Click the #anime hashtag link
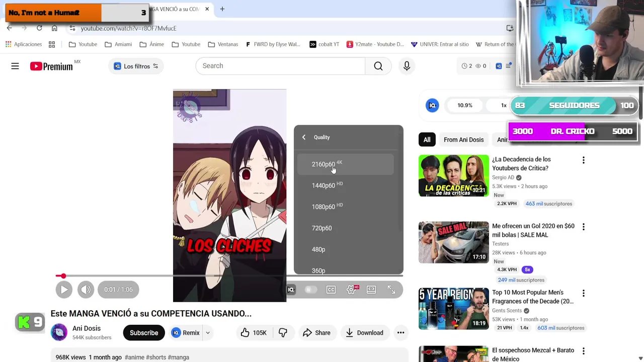The height and width of the screenshot is (362, 644). (134, 357)
